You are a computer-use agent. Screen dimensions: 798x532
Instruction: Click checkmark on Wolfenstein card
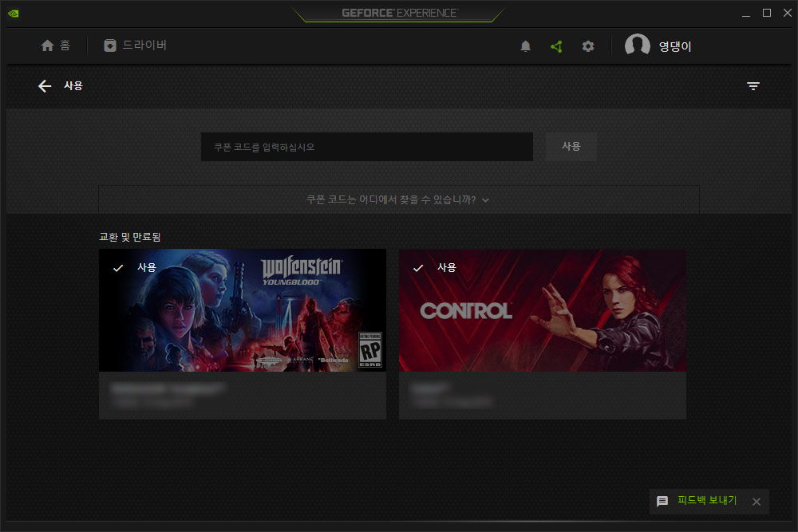[x=118, y=268]
